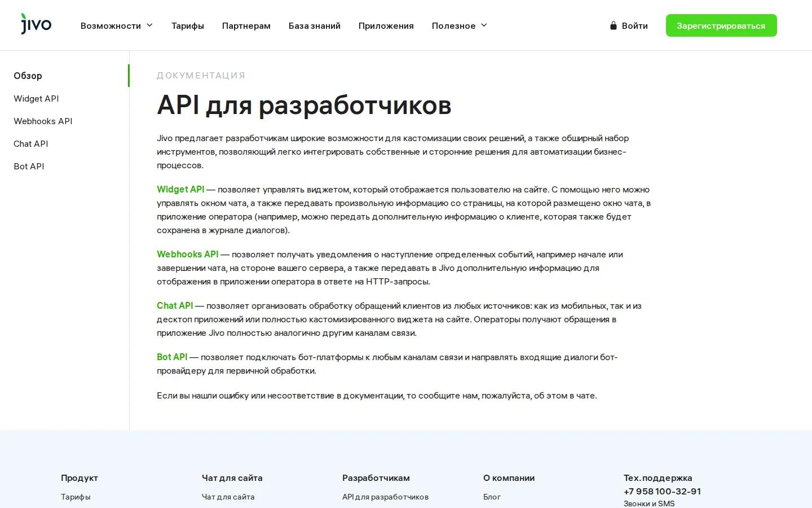Open Bot API in the sidebar
This screenshot has width=812, height=508.
tap(29, 166)
